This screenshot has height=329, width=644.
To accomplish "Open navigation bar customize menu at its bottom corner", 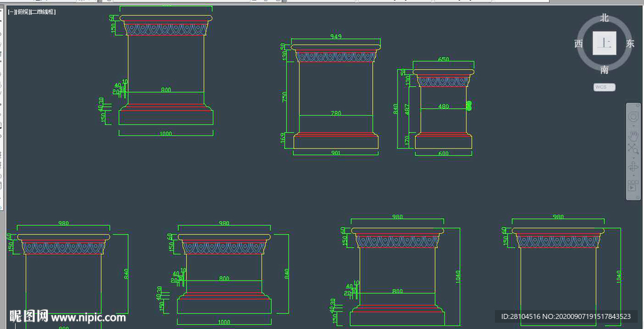I will 638,197.
